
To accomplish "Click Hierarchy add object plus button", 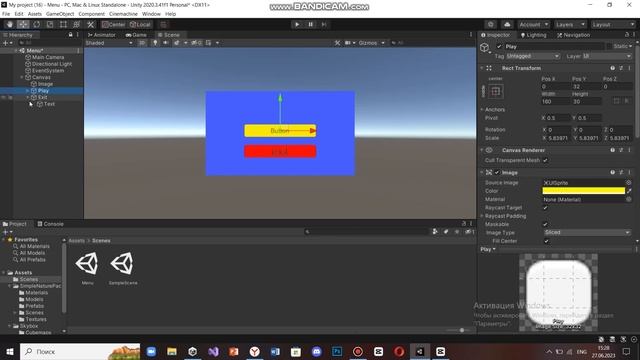I will [6, 43].
